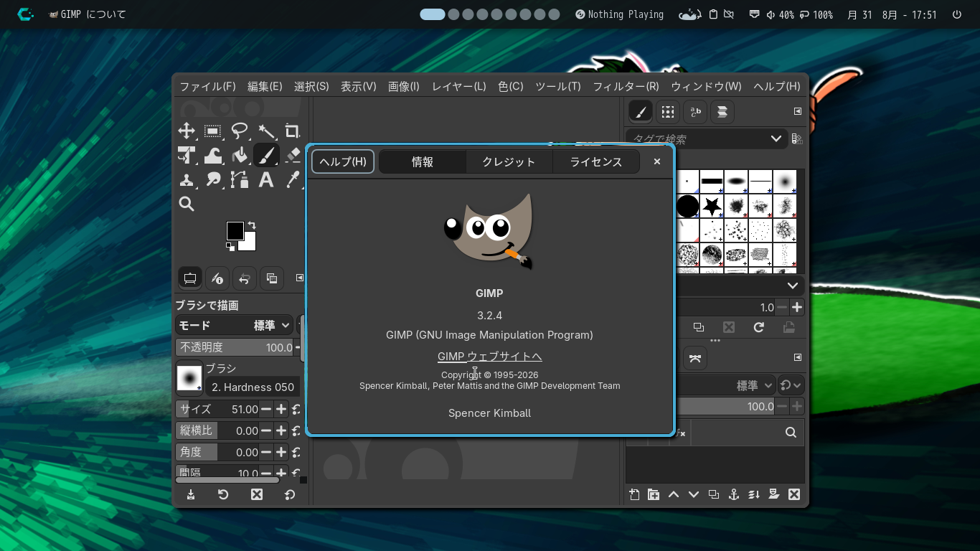Screen dimensions: 980x551
Task: Increase the 角度 angle value
Action: 281,452
